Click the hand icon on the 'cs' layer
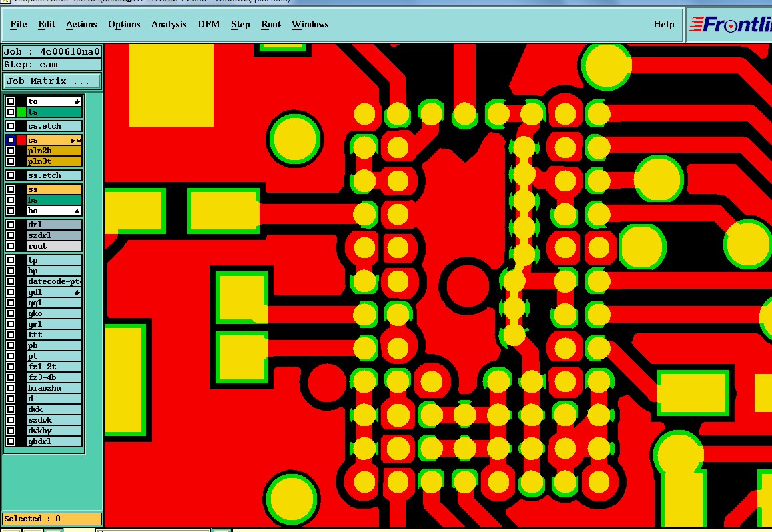The image size is (772, 532). [x=73, y=140]
